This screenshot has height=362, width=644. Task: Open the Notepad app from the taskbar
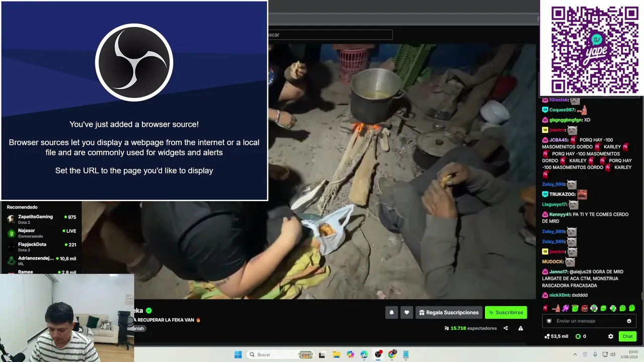pos(406,354)
